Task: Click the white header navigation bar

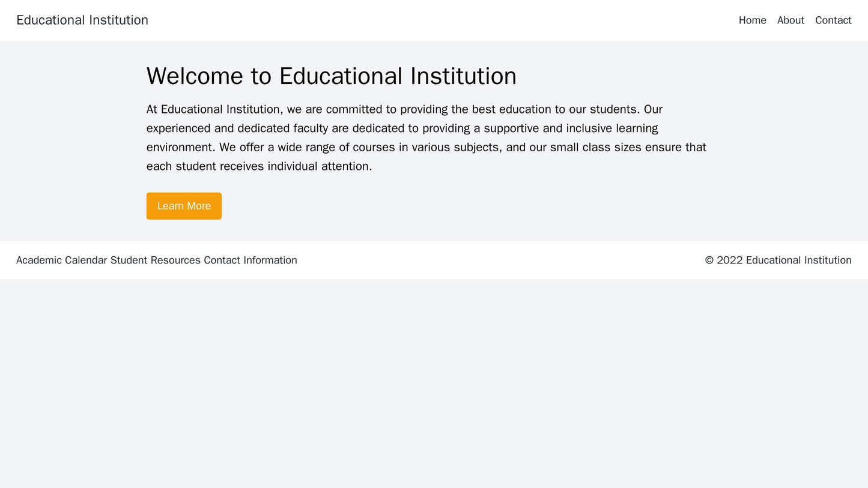Action: [x=434, y=20]
